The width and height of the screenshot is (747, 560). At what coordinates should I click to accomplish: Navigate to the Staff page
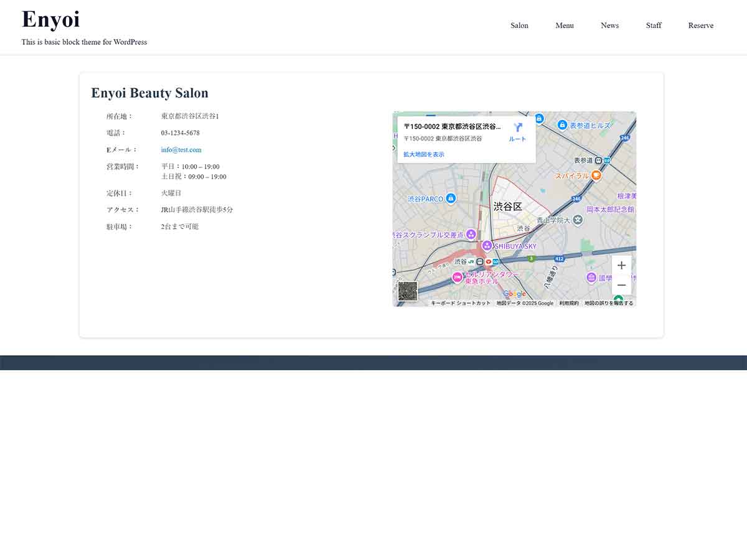(654, 26)
